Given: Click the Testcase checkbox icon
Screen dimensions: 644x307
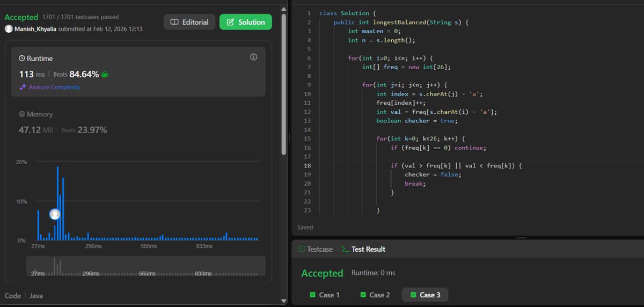Looking at the screenshot, I should (301, 249).
